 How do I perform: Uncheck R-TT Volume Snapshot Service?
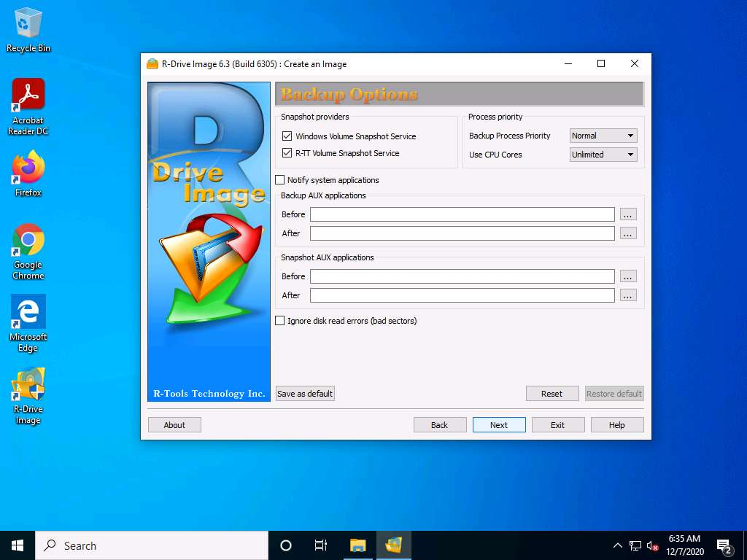287,153
